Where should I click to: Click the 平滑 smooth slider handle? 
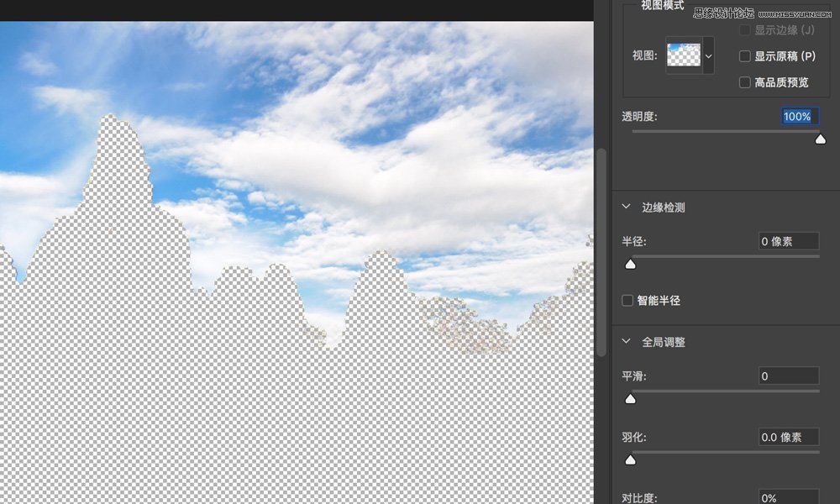[631, 398]
